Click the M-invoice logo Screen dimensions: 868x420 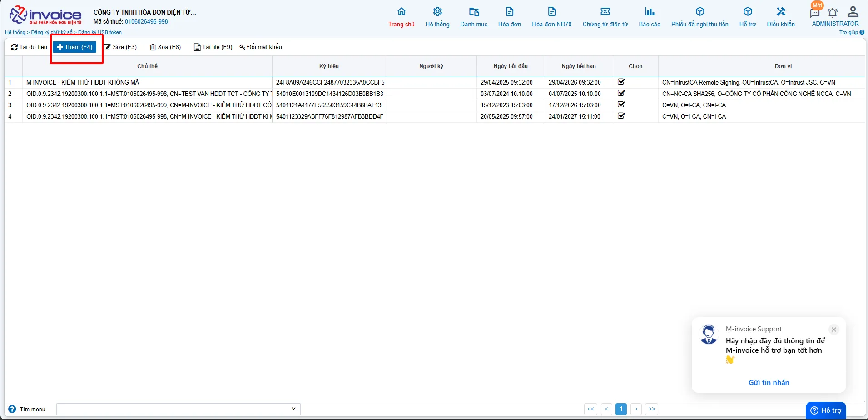click(x=45, y=15)
